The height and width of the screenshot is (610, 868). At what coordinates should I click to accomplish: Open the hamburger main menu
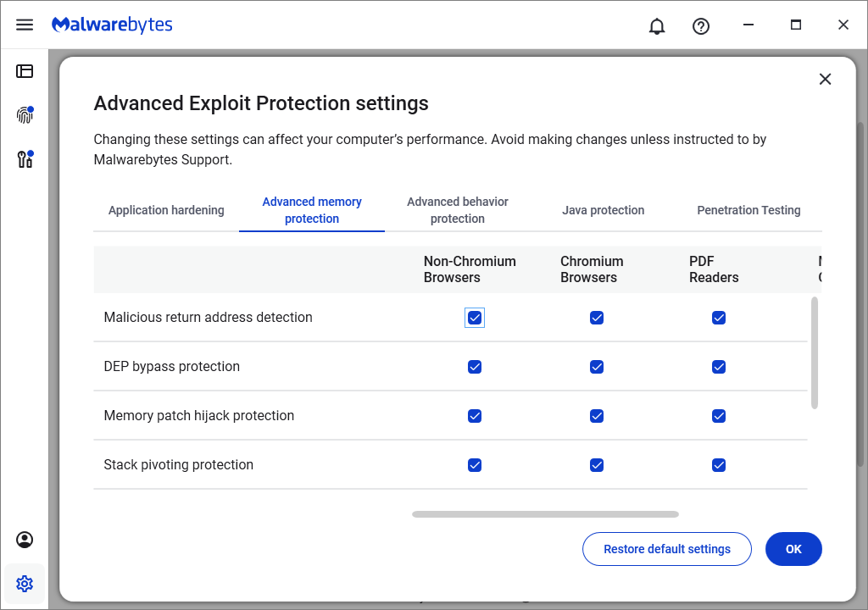(25, 25)
